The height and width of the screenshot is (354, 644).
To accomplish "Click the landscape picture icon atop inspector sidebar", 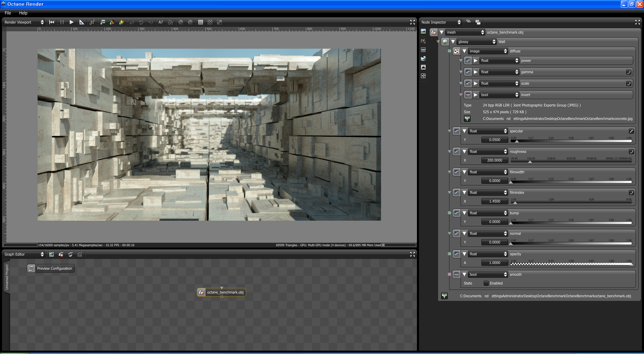I will point(423,31).
